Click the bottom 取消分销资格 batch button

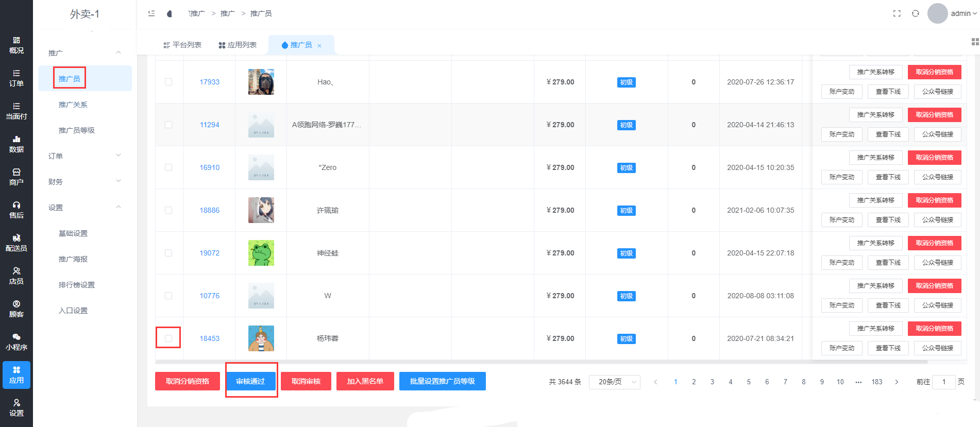coord(188,381)
